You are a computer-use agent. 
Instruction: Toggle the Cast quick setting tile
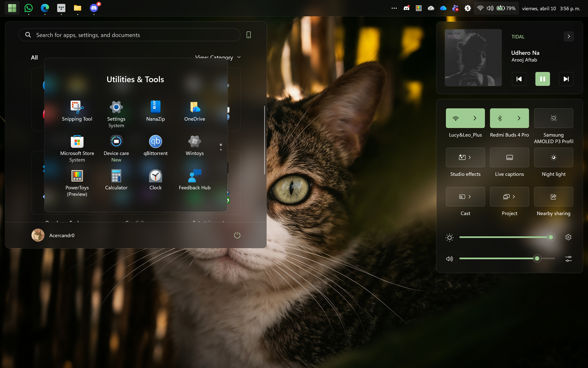coord(465,197)
